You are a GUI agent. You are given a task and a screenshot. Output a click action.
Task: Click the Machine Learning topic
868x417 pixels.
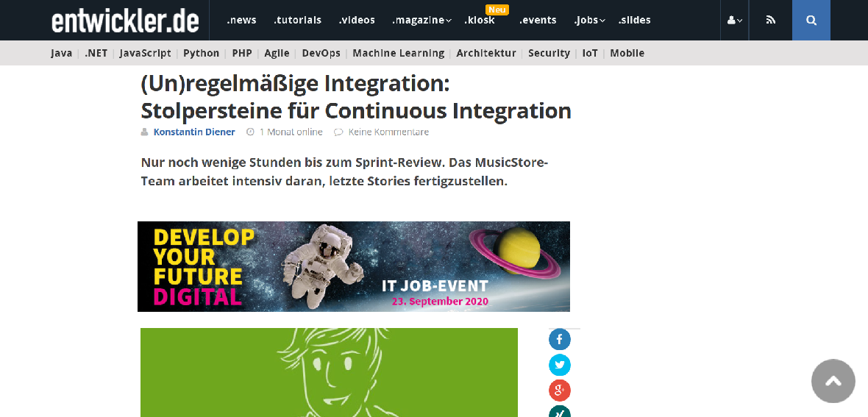pyautogui.click(x=399, y=53)
